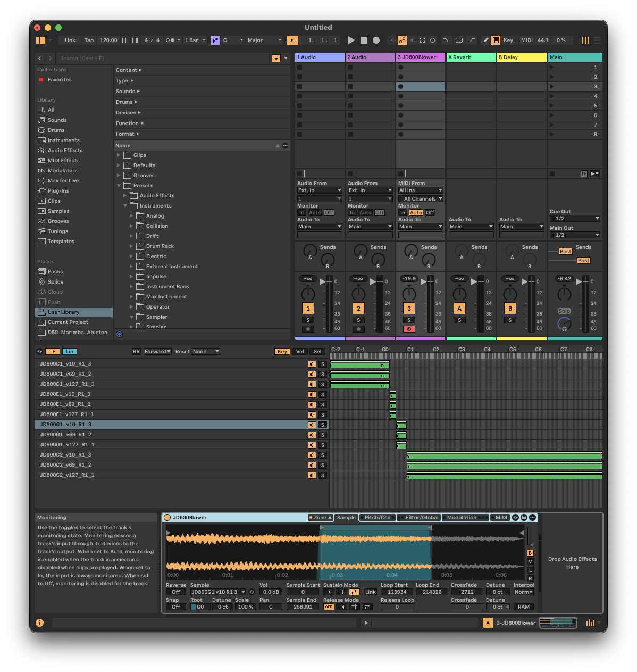Activate the JD800Blower device on/off button
Screen dimensions: 637x672
(167, 517)
